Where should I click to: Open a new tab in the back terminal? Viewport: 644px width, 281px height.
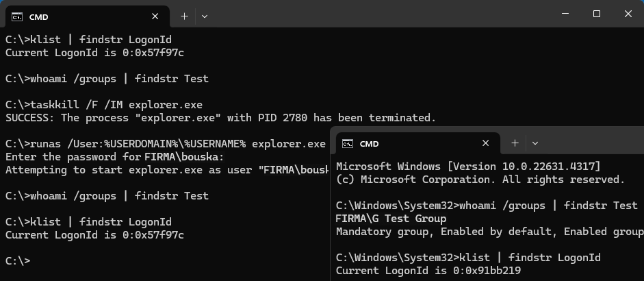pyautogui.click(x=184, y=16)
